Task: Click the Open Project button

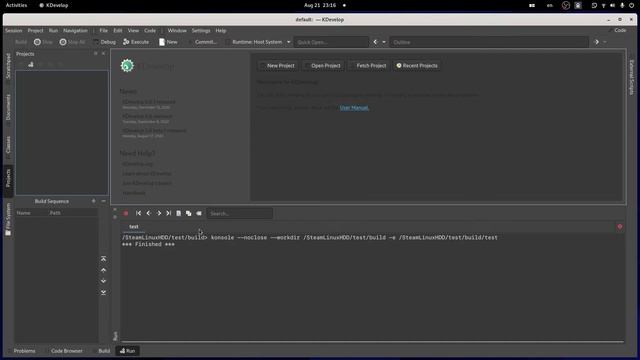Action: pos(323,66)
